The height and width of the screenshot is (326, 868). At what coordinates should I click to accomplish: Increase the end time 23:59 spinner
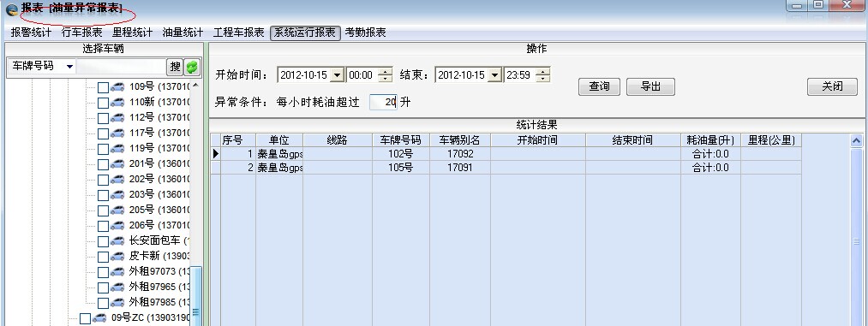[x=544, y=71]
